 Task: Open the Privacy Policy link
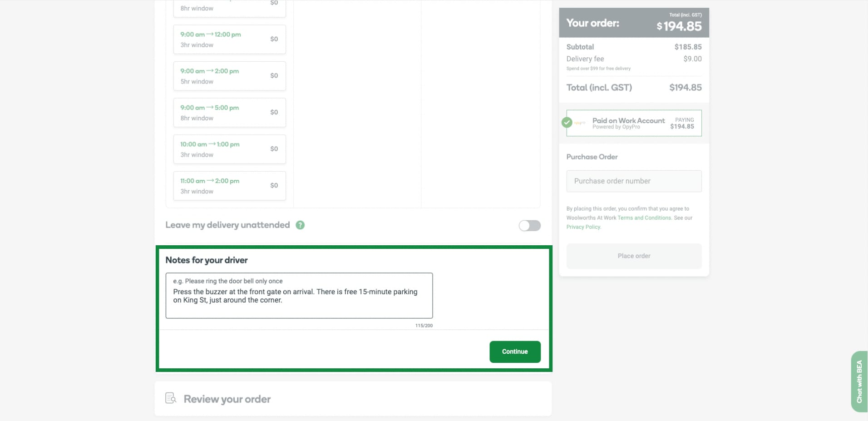(583, 227)
